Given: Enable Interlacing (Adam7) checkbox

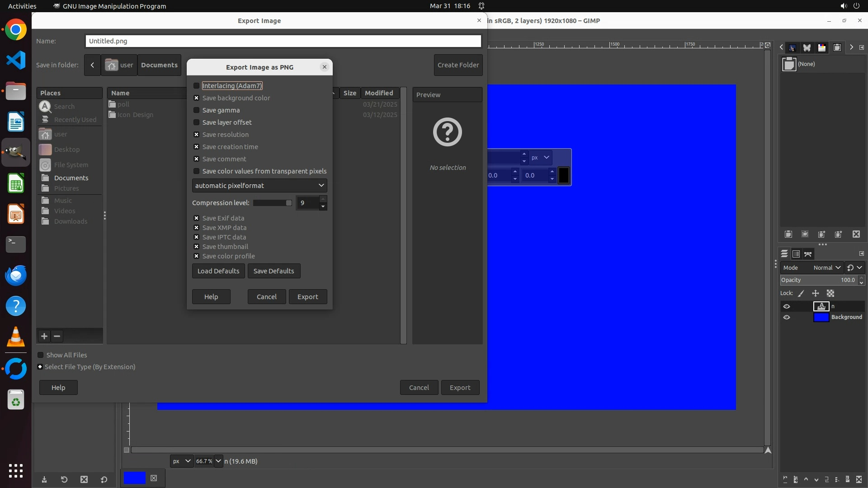Looking at the screenshot, I should click(196, 86).
